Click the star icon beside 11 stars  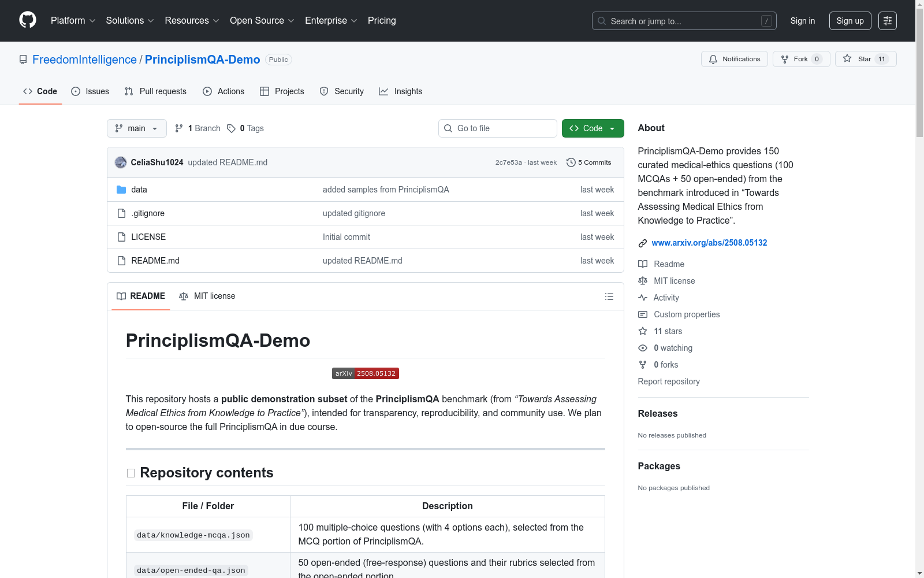click(643, 331)
